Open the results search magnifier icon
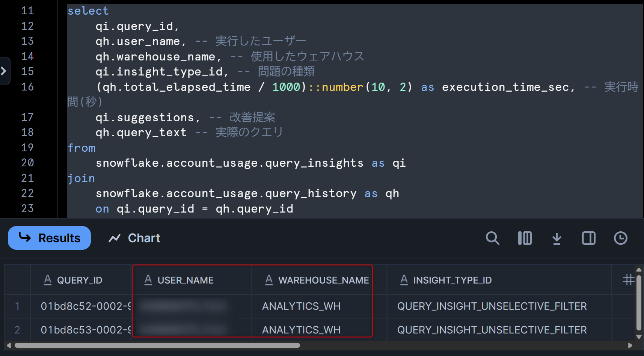Image resolution: width=644 pixels, height=356 pixels. 492,238
